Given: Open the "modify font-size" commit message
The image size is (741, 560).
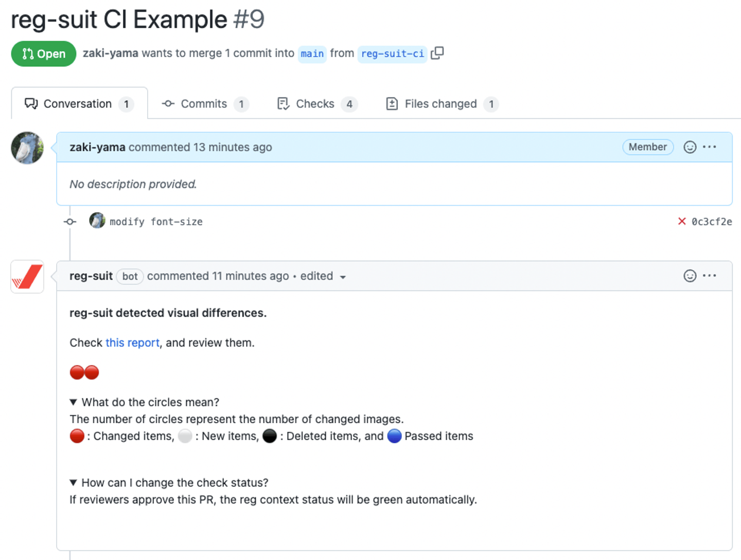Looking at the screenshot, I should coord(156,222).
